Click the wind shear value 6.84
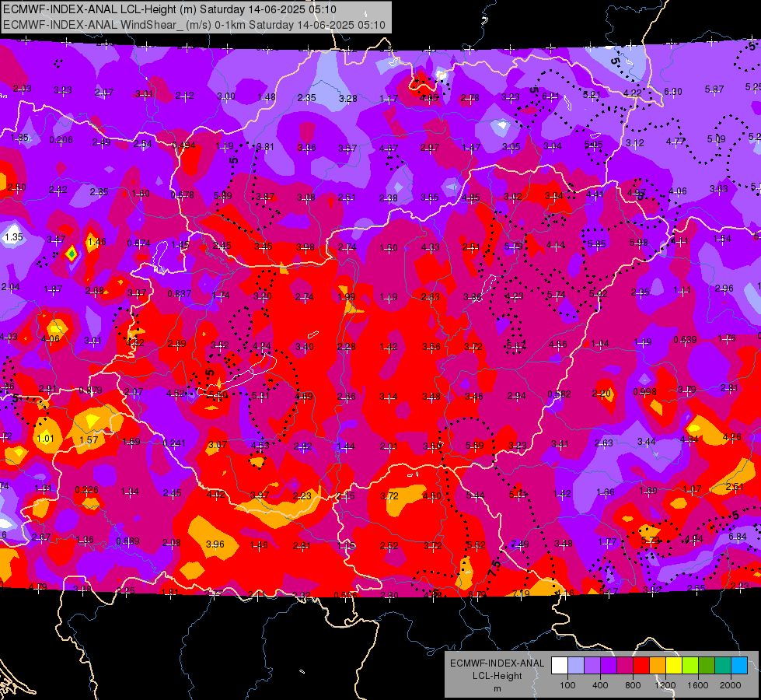This screenshot has height=700, width=761. 738,537
